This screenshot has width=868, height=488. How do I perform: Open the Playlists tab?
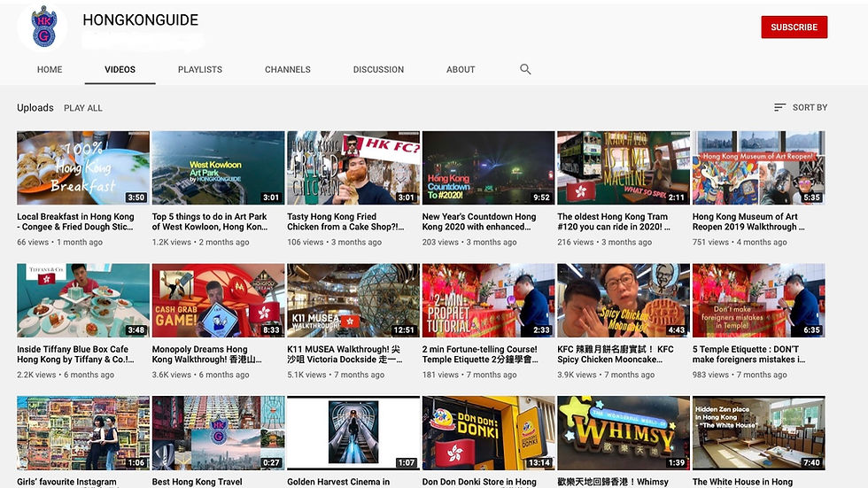pyautogui.click(x=200, y=70)
